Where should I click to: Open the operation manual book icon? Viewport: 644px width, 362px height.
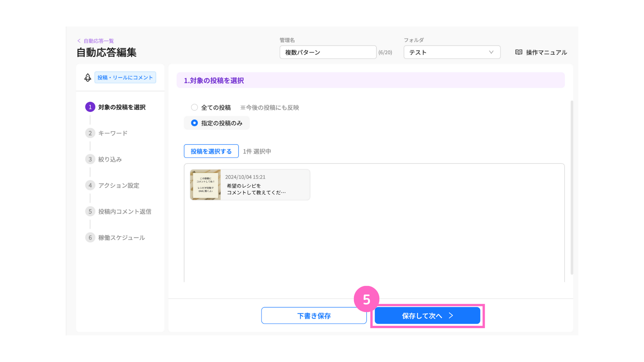pyautogui.click(x=519, y=52)
